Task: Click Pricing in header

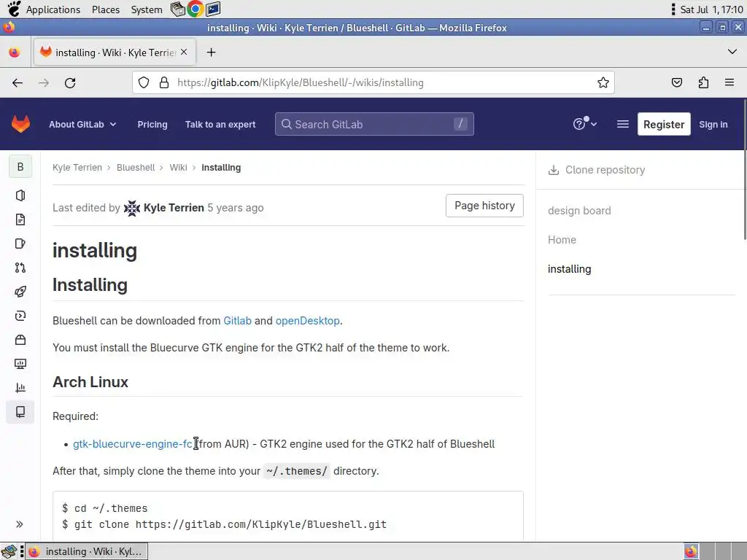Action: [x=152, y=124]
